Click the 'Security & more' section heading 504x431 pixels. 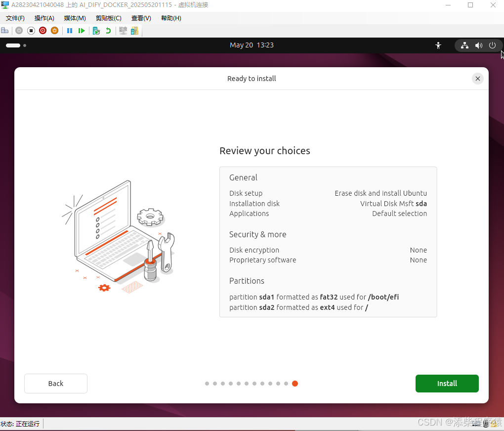[x=258, y=234]
